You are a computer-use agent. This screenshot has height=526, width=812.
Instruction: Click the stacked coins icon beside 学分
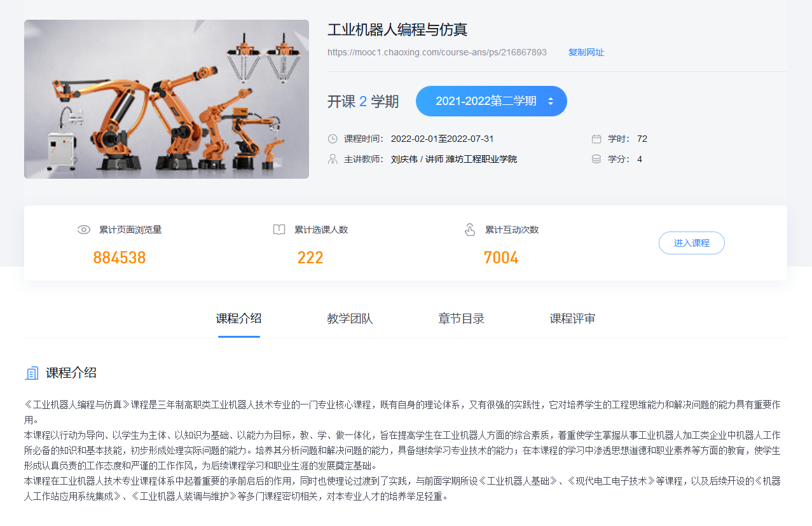596,159
